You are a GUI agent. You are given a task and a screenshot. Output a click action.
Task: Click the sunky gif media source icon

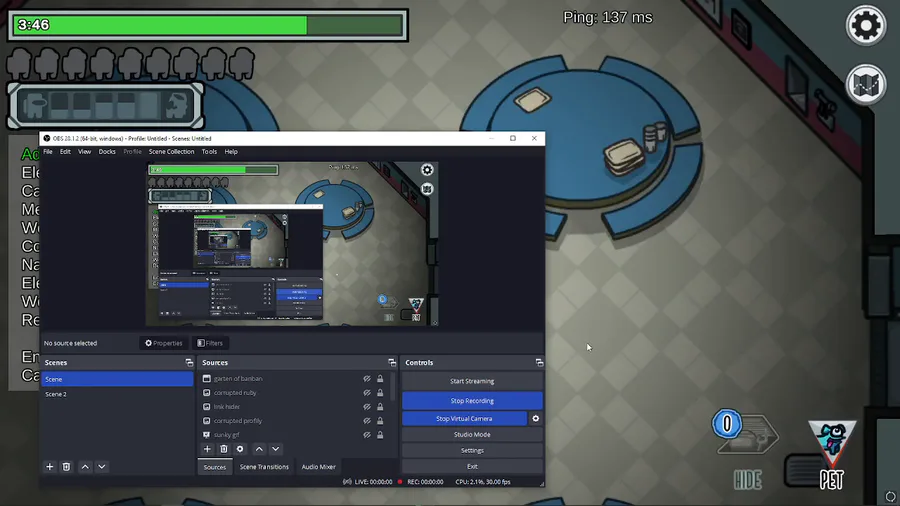coord(207,435)
